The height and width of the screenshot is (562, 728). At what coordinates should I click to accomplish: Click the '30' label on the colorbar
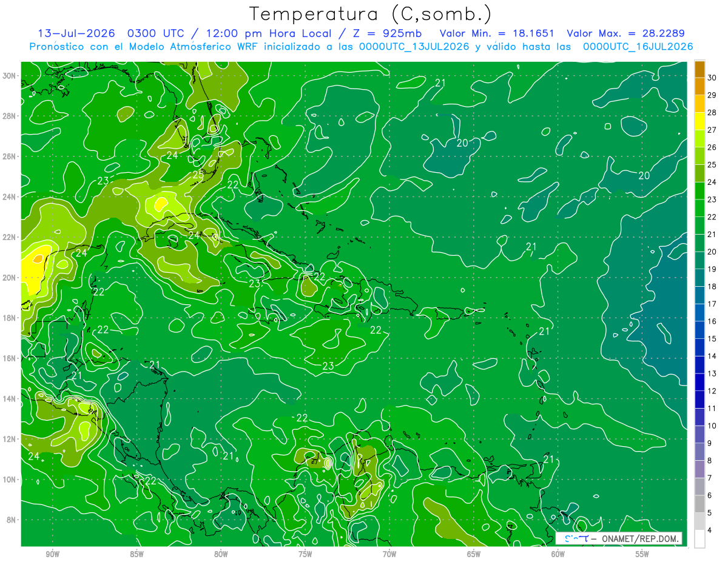(x=712, y=78)
